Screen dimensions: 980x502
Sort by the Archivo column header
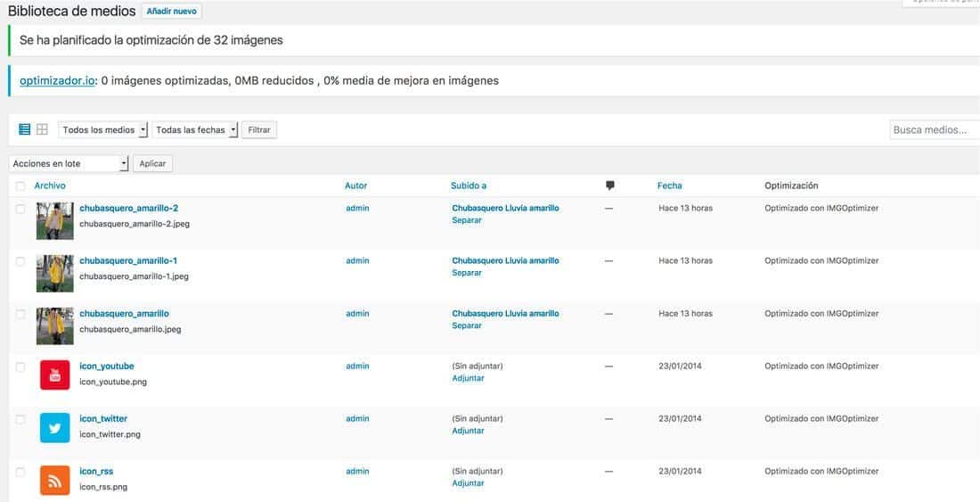(x=50, y=185)
